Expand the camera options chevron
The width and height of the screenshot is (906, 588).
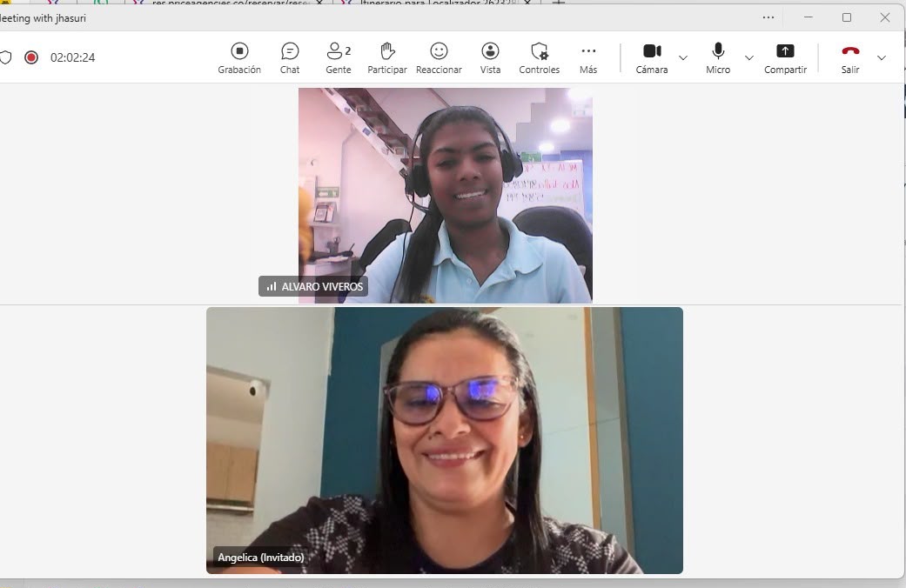tap(683, 57)
